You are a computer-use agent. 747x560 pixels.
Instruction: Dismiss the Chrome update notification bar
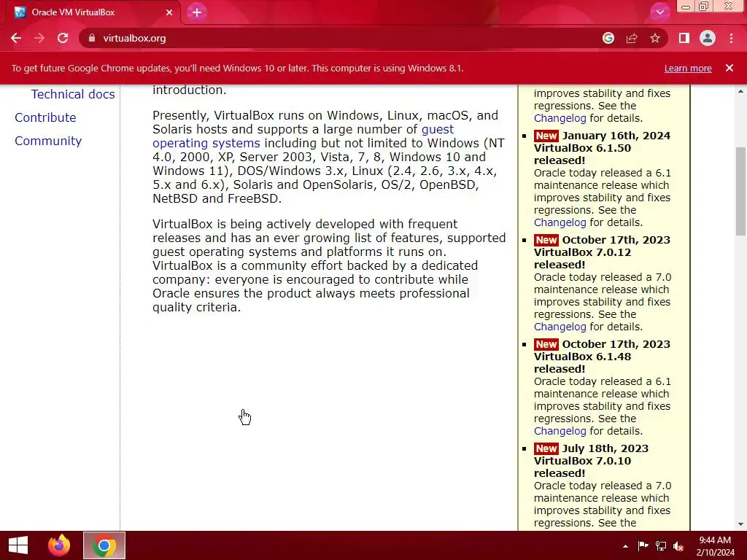coord(729,68)
